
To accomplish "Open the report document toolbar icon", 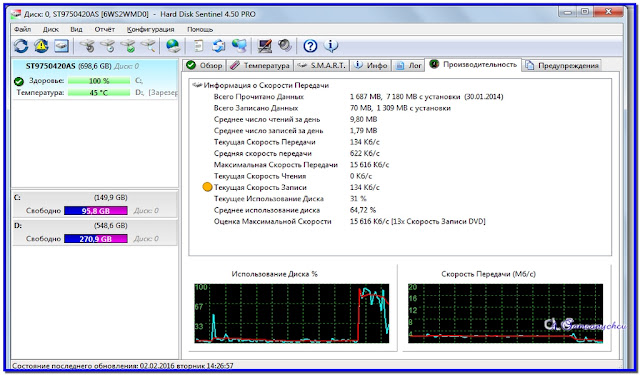I will click(x=198, y=46).
